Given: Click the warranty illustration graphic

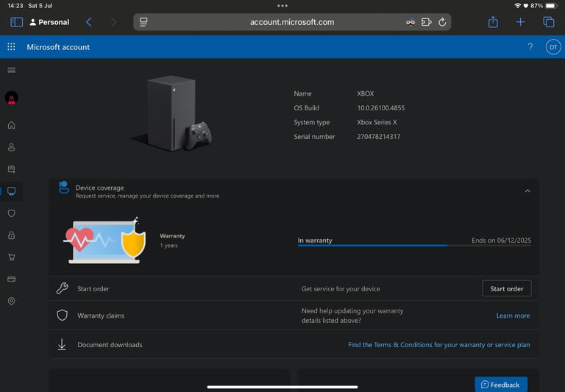Looking at the screenshot, I should pos(105,240).
